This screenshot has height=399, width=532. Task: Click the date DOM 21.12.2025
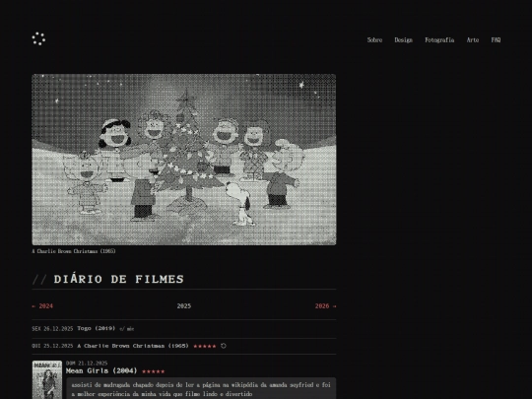coord(87,364)
